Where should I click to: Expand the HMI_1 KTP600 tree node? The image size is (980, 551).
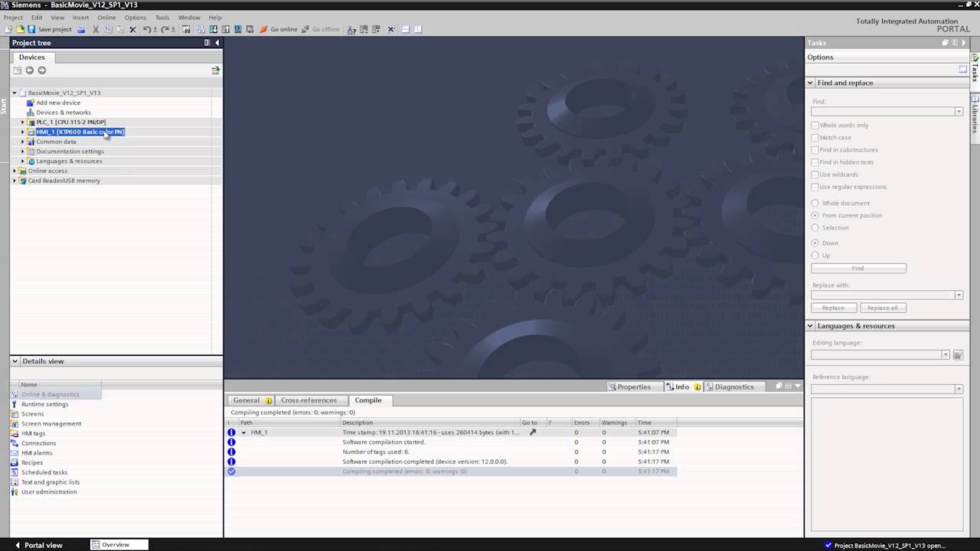coord(22,132)
